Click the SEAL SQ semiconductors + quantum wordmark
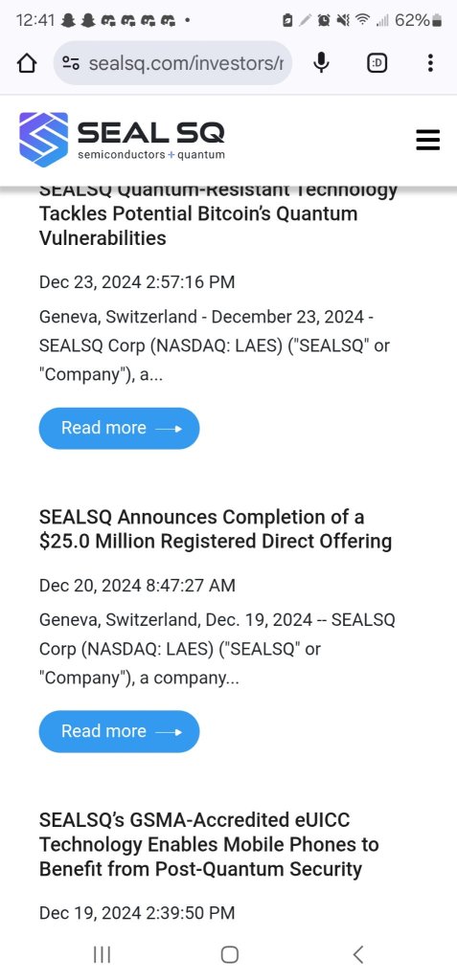The height and width of the screenshot is (980, 457). point(150,141)
